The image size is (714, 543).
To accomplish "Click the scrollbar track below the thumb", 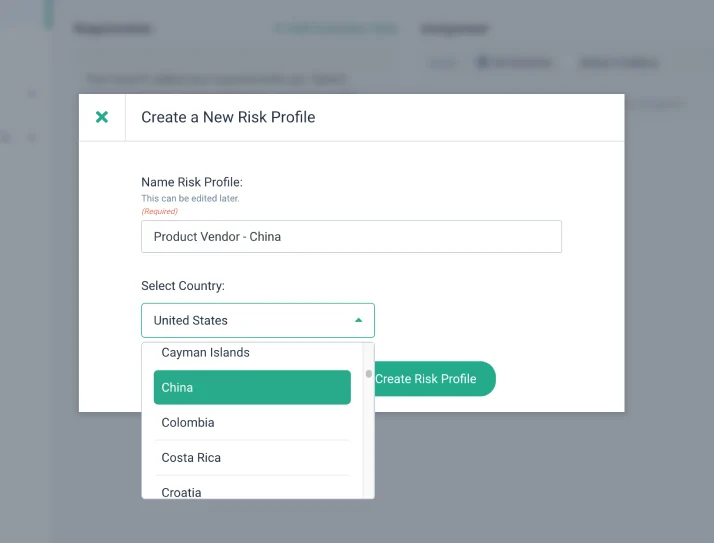I will (368, 437).
